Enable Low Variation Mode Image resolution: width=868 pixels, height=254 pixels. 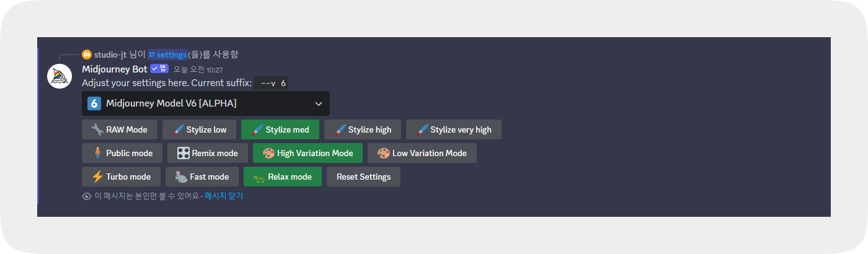(x=422, y=153)
